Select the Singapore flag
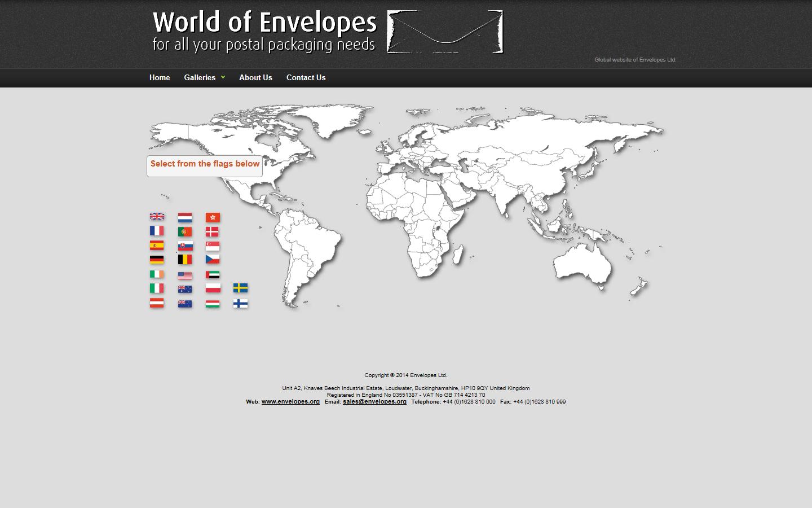 pyautogui.click(x=213, y=246)
